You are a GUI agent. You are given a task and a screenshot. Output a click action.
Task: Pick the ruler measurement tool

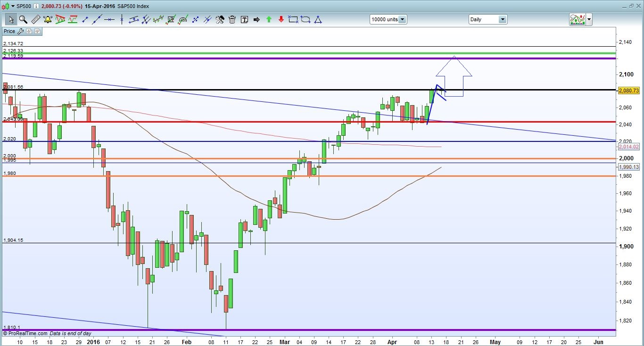coord(35,20)
